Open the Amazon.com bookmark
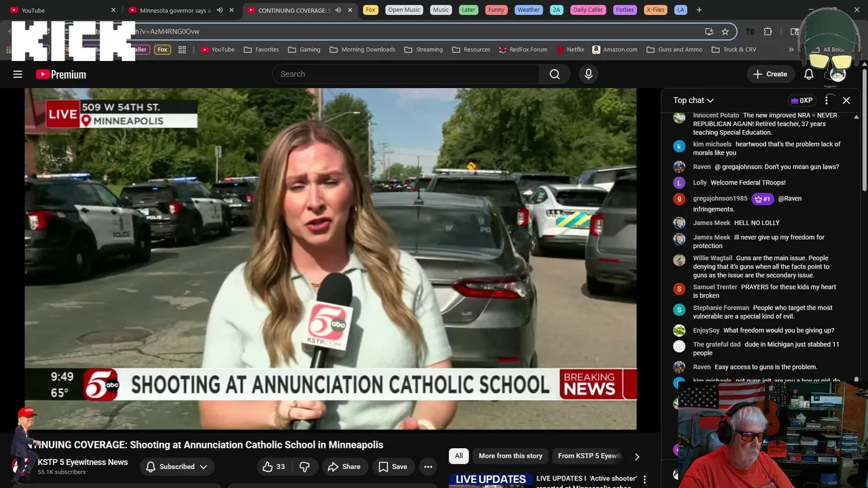 (x=614, y=49)
